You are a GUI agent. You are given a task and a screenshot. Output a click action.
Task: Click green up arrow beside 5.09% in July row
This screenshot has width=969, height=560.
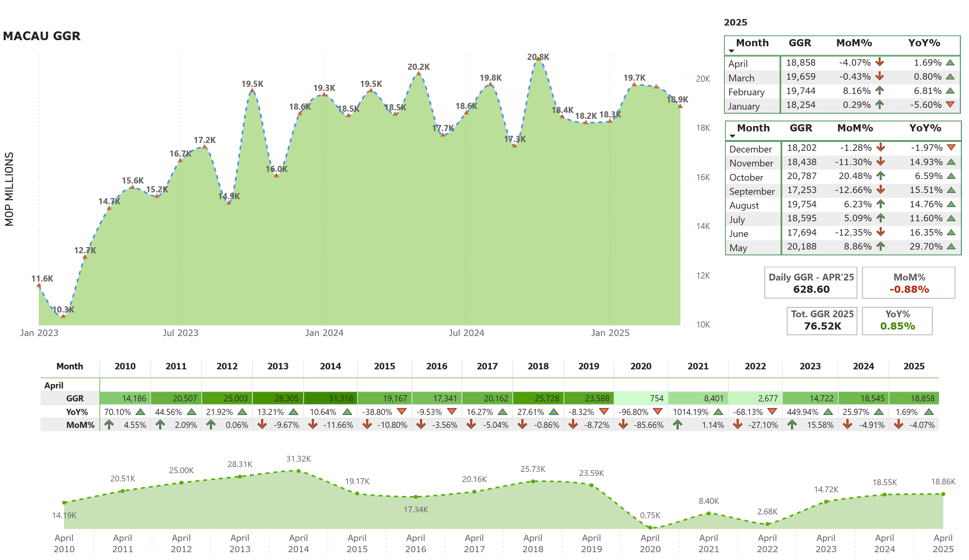pyautogui.click(x=880, y=218)
